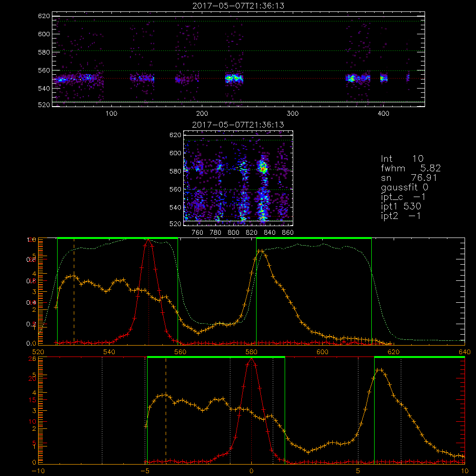
Task: Click the left green bar atop the profile plot
Action: point(118,238)
